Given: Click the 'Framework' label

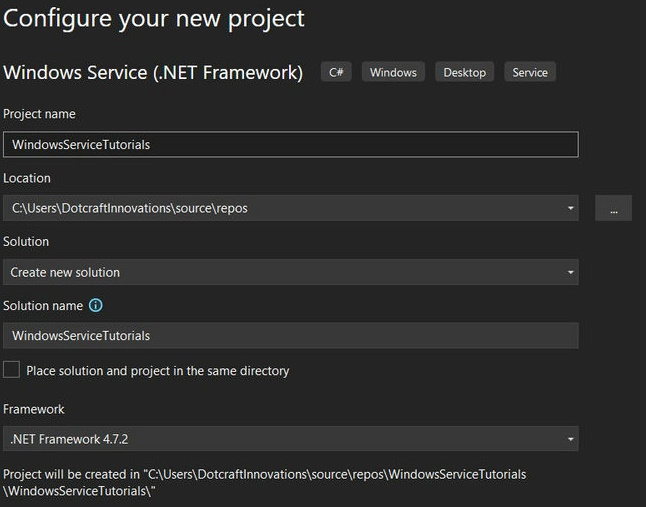Looking at the screenshot, I should click(x=34, y=409).
